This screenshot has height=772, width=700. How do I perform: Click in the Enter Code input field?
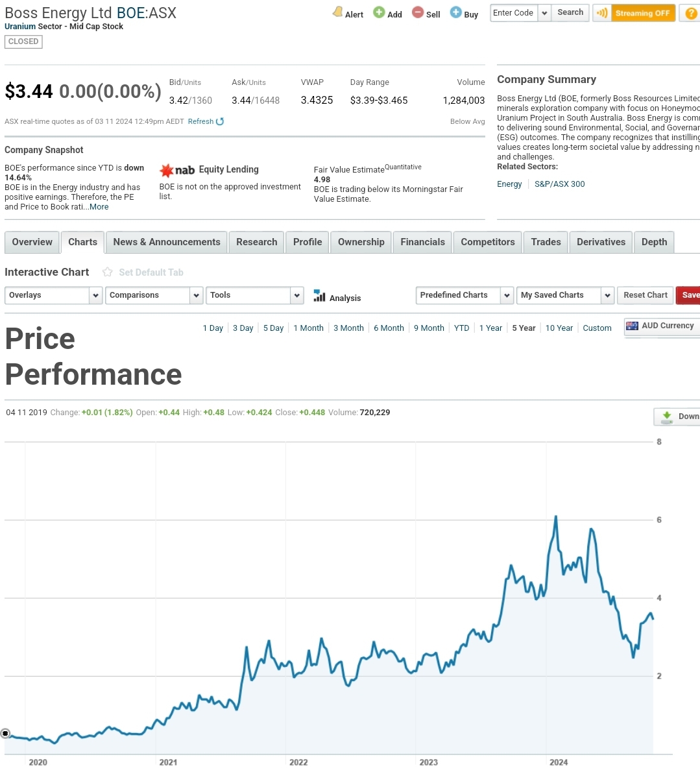513,13
